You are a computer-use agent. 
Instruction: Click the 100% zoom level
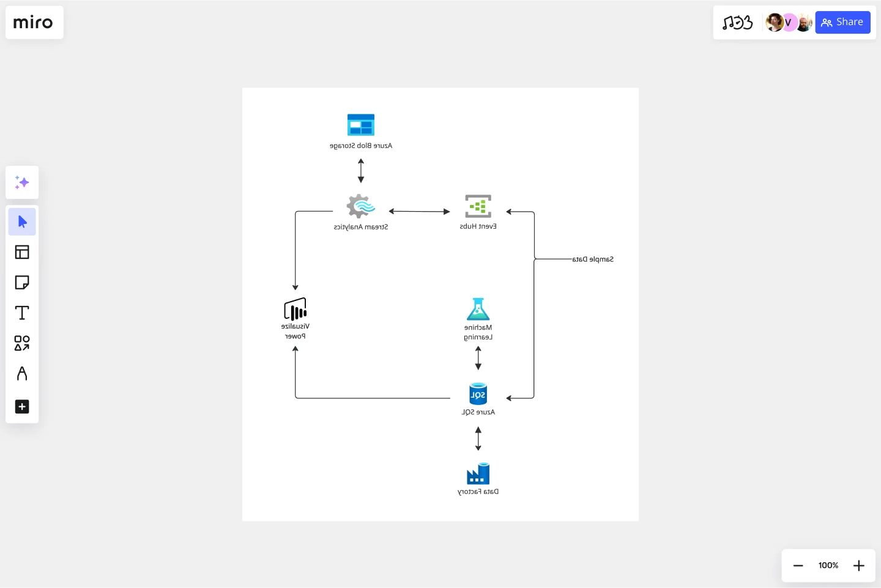coord(828,565)
